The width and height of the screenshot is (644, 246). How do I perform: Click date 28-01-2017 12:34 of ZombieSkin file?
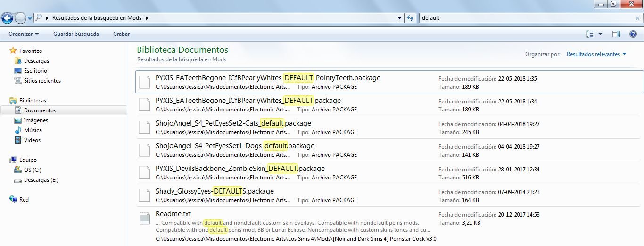[x=519, y=170]
